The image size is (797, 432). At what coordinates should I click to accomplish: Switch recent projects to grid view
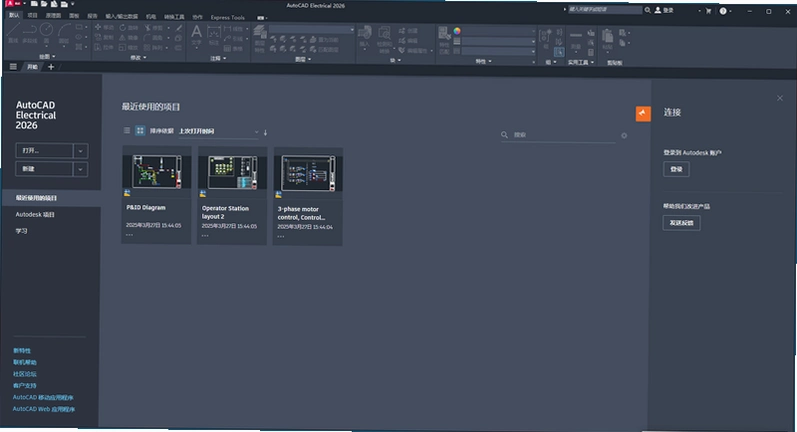140,131
